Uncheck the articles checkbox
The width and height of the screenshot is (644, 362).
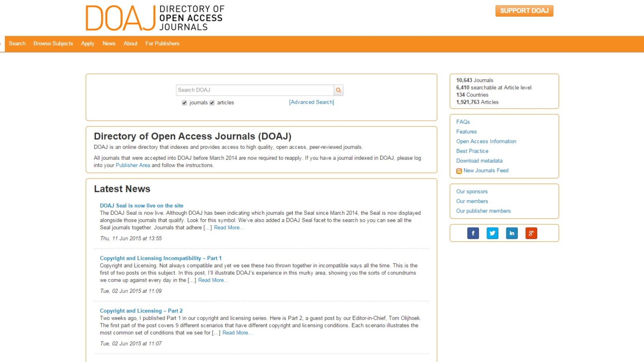coord(212,103)
